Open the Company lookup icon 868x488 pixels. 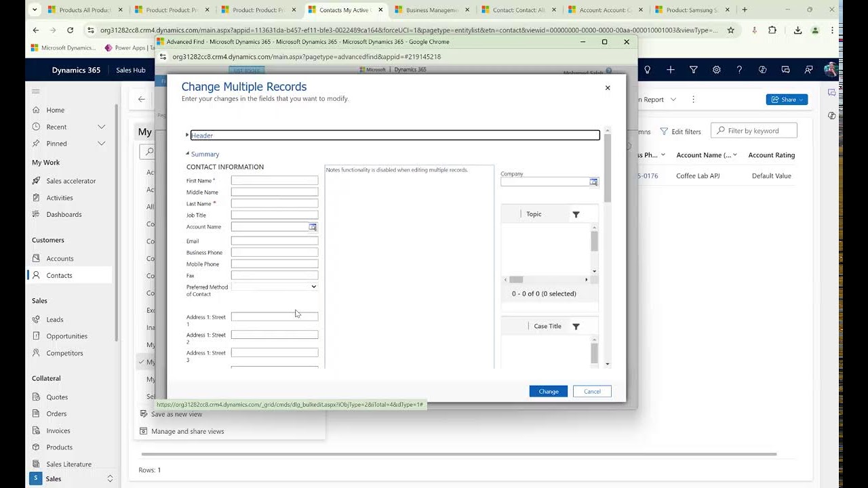click(593, 182)
